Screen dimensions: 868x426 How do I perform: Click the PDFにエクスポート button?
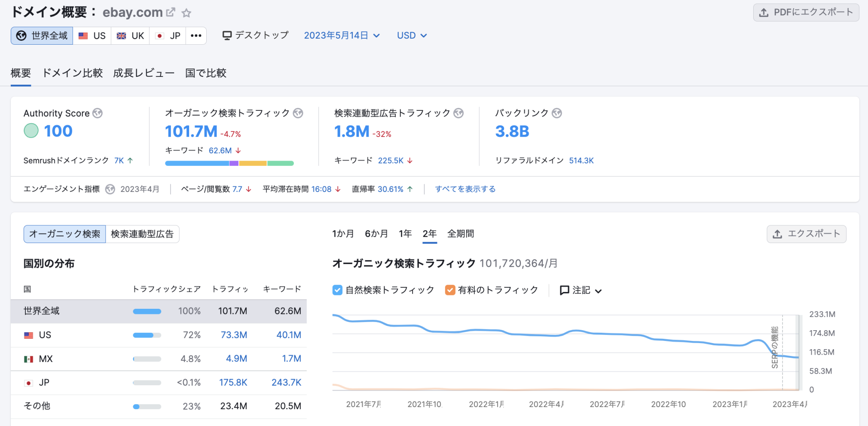click(806, 12)
